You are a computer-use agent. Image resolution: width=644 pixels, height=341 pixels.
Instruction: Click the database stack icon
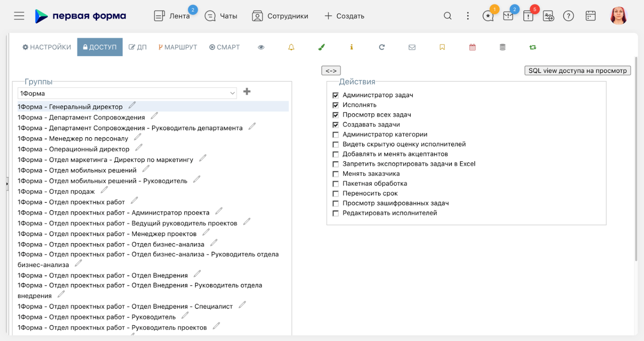(x=502, y=47)
